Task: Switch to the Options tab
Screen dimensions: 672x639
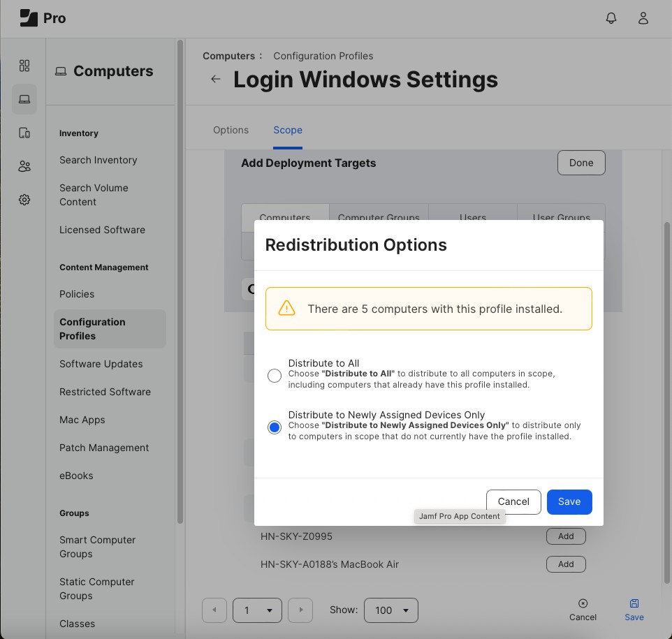Action: coord(231,130)
